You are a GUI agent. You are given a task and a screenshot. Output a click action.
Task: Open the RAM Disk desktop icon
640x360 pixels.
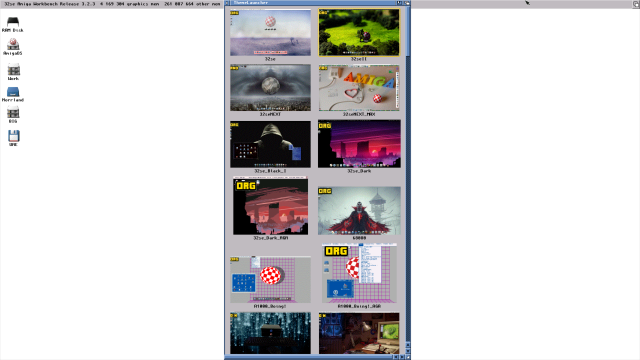(13, 24)
